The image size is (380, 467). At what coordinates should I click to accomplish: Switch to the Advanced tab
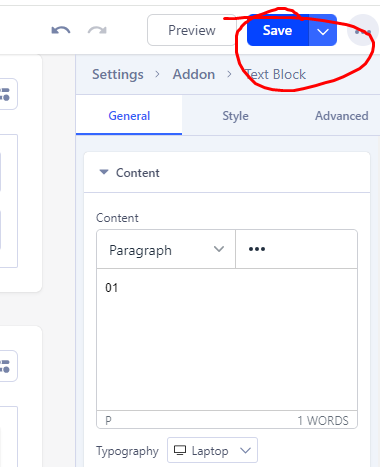click(x=342, y=116)
